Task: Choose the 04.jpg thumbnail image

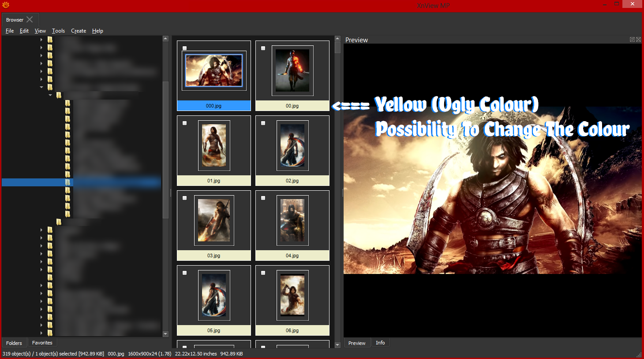Action: tap(292, 220)
